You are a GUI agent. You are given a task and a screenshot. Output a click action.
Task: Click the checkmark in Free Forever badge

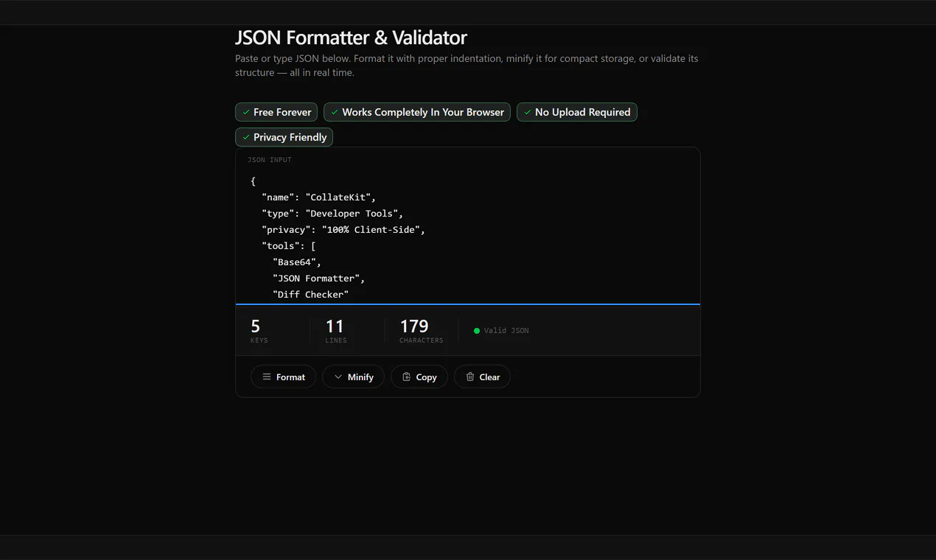pos(246,112)
